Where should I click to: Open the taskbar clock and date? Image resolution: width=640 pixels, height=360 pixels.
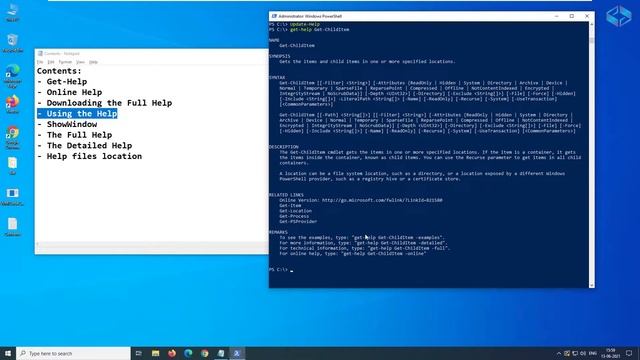(611, 353)
